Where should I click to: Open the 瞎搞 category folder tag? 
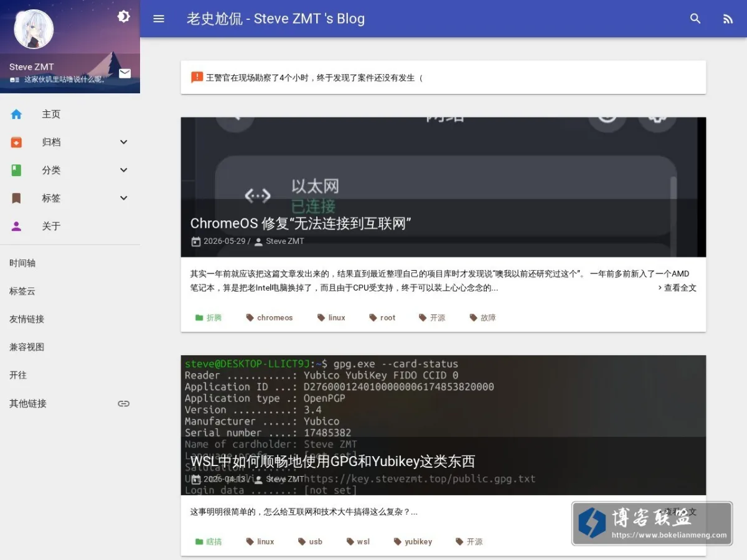208,542
